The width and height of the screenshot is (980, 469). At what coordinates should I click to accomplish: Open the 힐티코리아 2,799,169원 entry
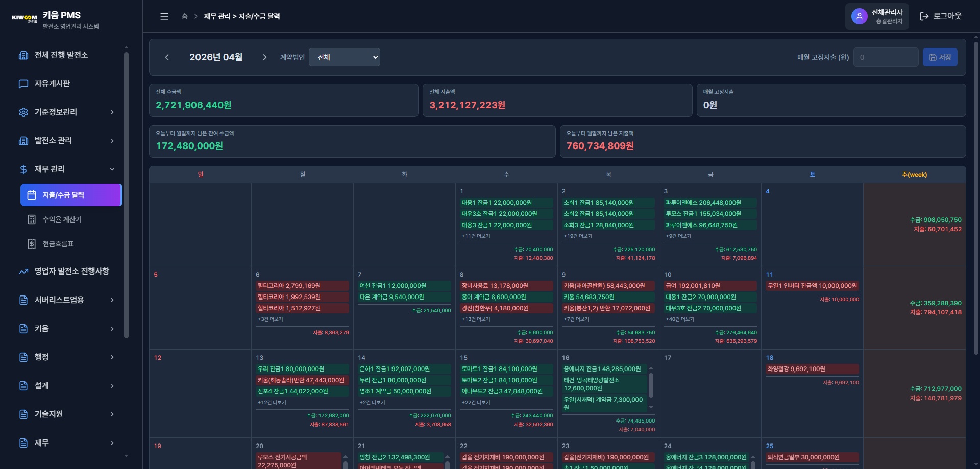coord(302,286)
